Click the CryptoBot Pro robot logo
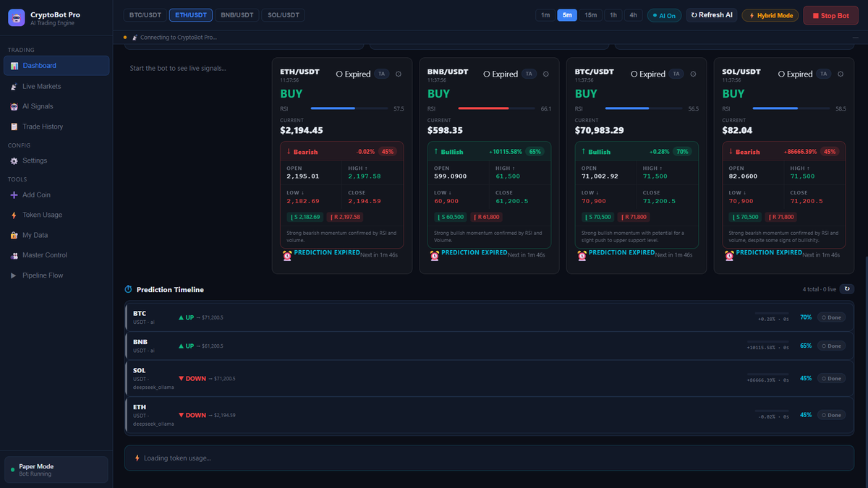Screen dimensions: 868x488 [x=17, y=17]
